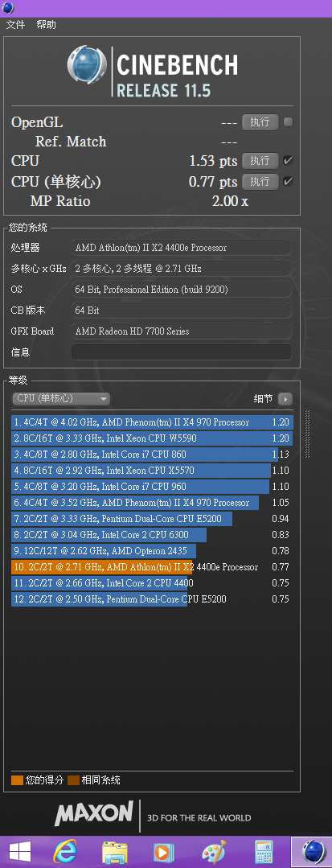Screen dimensions: 332x868
Task: Expand the 细节 details arrow button
Action: [285, 398]
